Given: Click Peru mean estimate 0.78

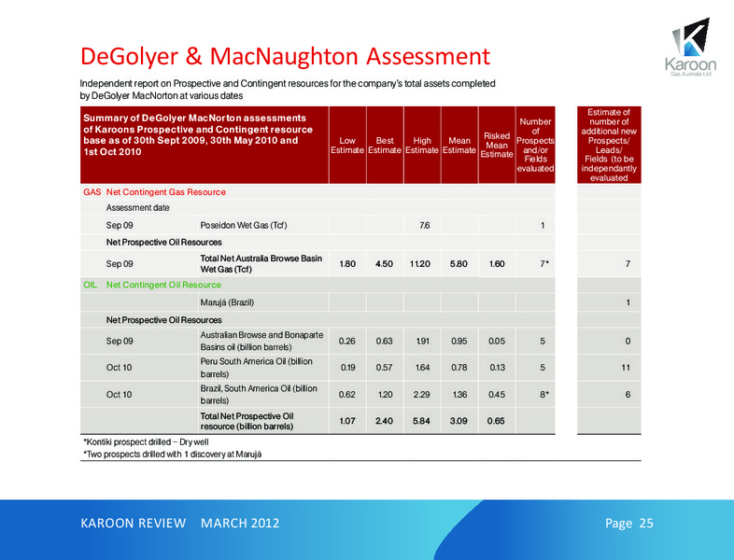Looking at the screenshot, I should [459, 368].
